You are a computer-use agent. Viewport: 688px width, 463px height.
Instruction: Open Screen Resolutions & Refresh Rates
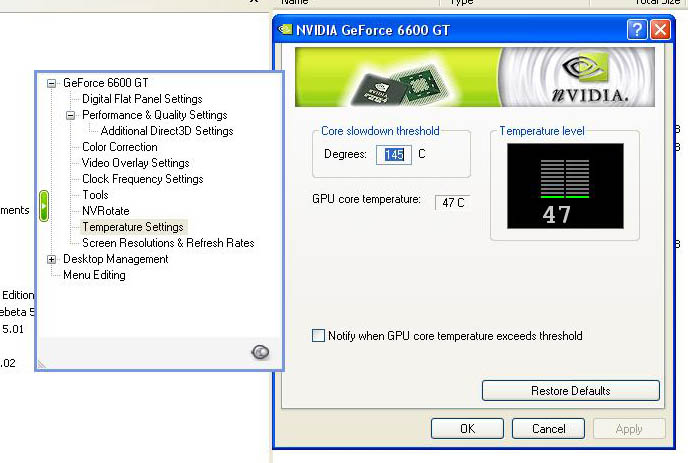(168, 243)
